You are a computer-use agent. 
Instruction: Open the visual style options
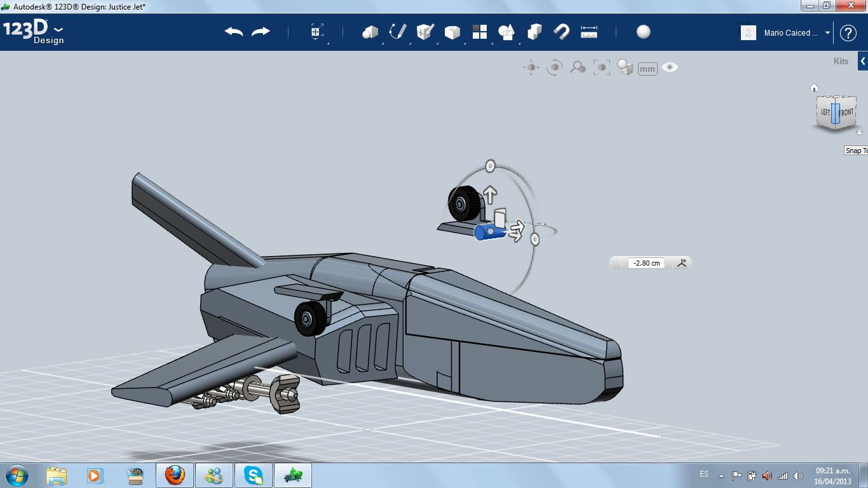coord(625,67)
